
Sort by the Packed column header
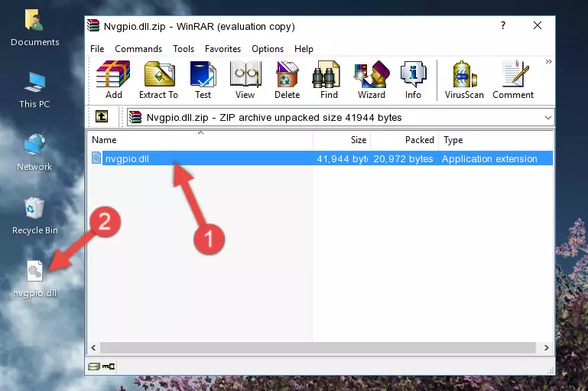pyautogui.click(x=404, y=140)
